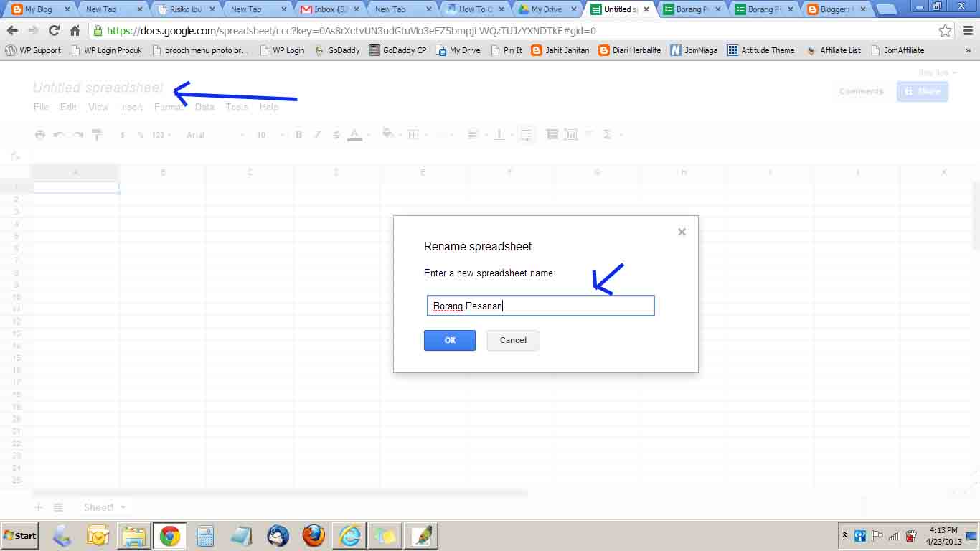
Task: Open the GoDaddy CP bookmark
Action: [397, 50]
